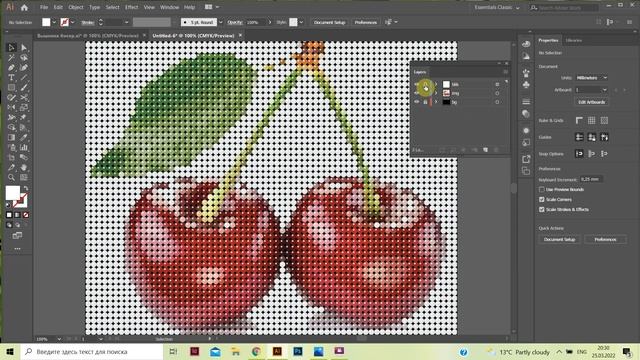The image size is (640, 360).
Task: Open the Units dropdown
Action: pyautogui.click(x=591, y=78)
